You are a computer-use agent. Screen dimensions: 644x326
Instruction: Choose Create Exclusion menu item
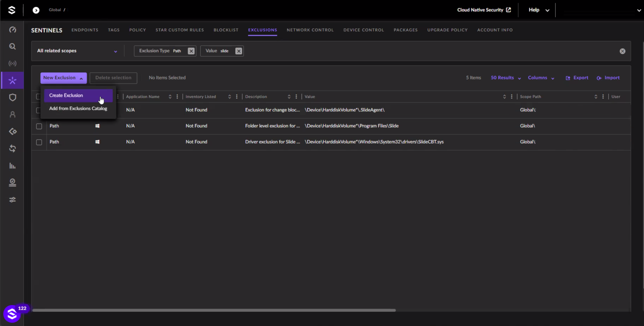78,95
